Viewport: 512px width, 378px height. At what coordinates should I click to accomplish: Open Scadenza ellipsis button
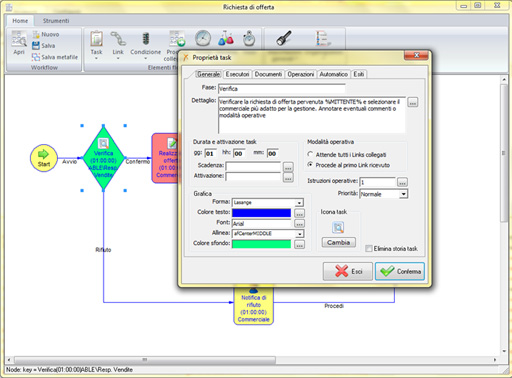click(x=288, y=167)
